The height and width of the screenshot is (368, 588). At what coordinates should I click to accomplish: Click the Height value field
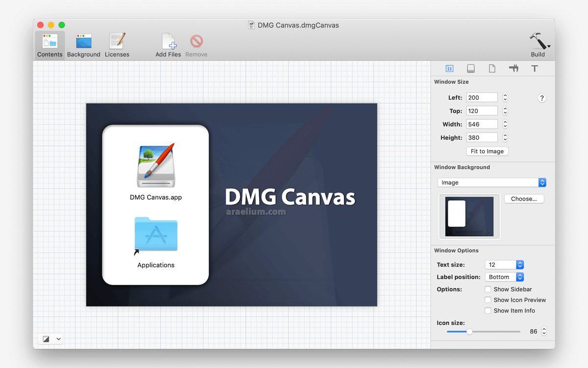[x=482, y=138]
